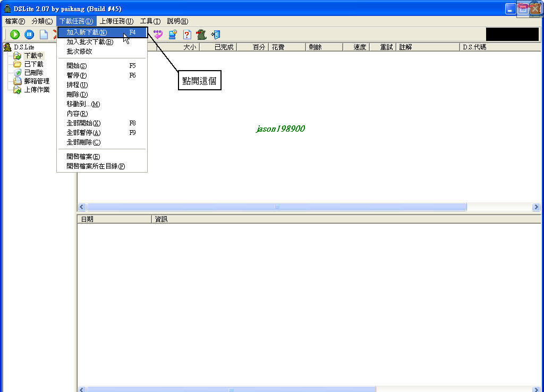Select 開始(S) menu entry
The image size is (544, 392).
tap(103, 65)
